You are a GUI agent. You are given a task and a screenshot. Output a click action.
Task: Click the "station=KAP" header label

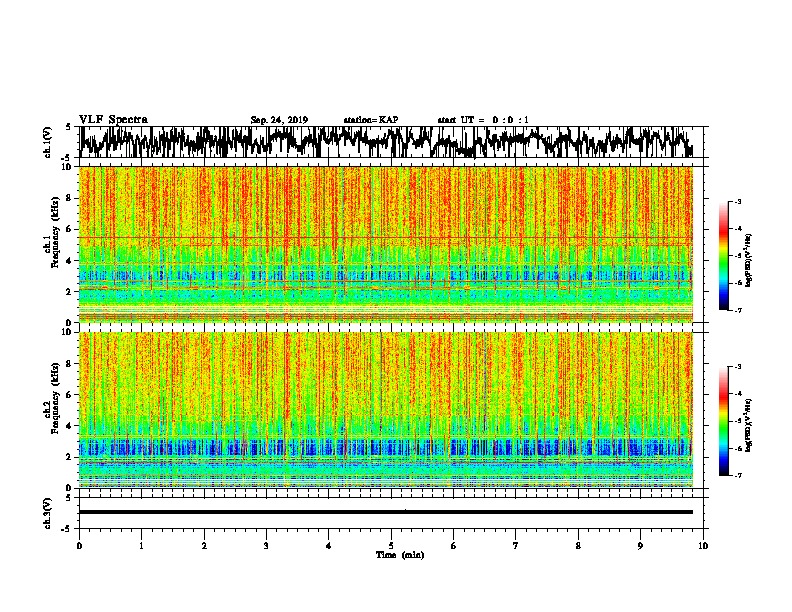(x=371, y=120)
